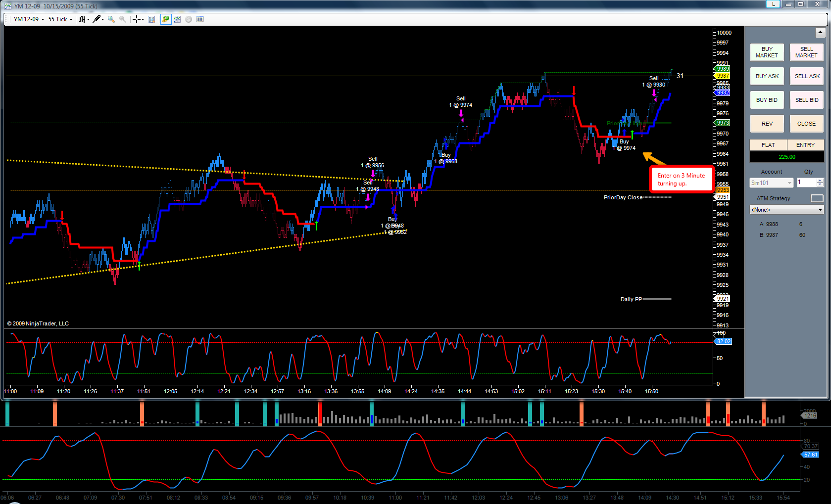Open the indicators chart icon
Viewport: 831px width, 504px height.
[177, 19]
